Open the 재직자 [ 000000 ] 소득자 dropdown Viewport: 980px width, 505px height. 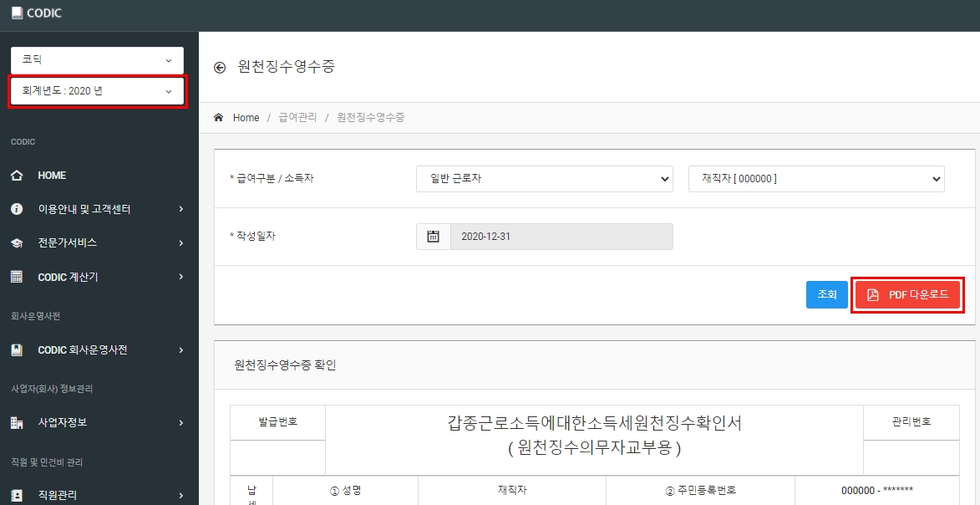click(816, 178)
